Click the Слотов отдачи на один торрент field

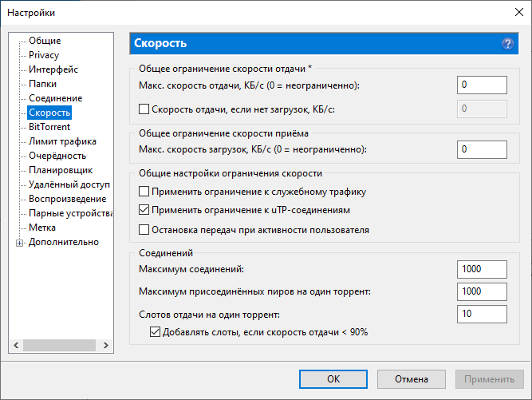(x=482, y=314)
